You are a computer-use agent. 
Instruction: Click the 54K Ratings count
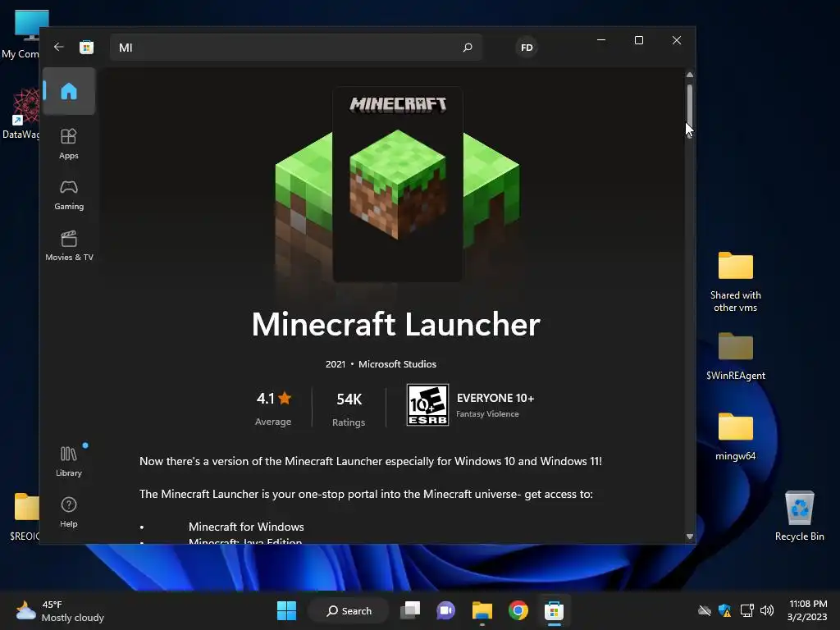point(349,409)
